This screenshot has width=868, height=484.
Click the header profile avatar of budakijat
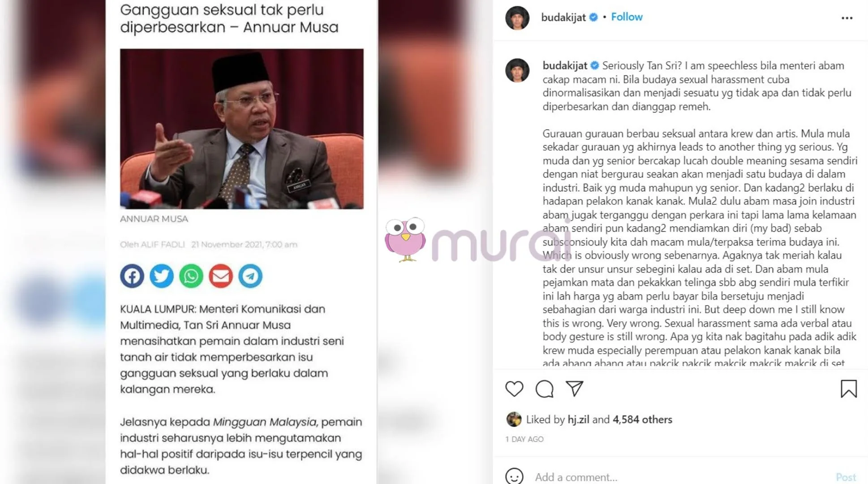coord(517,18)
